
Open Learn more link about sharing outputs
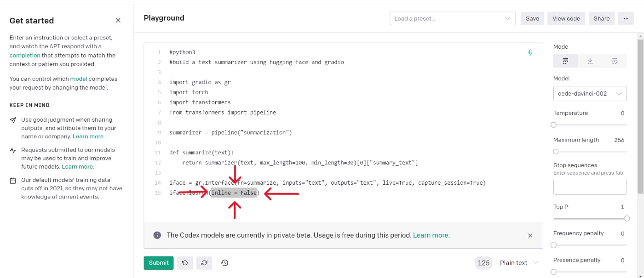point(88,136)
